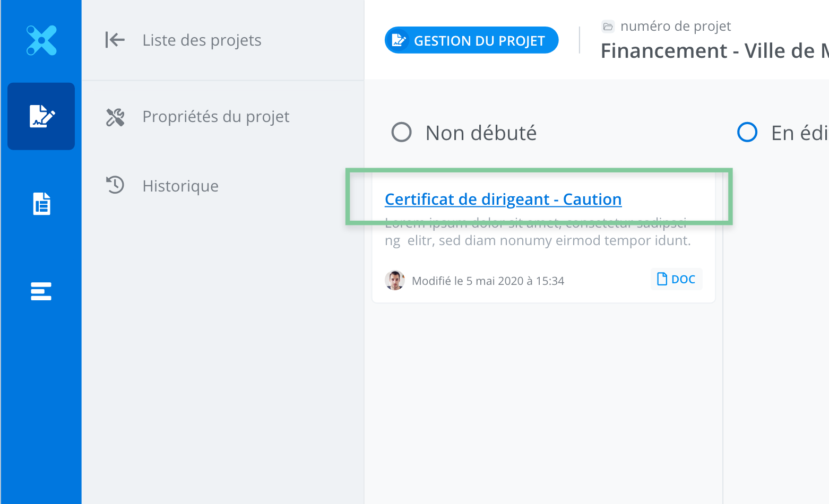
Task: Click the icon inside the Gestion du projet button
Action: pos(399,40)
